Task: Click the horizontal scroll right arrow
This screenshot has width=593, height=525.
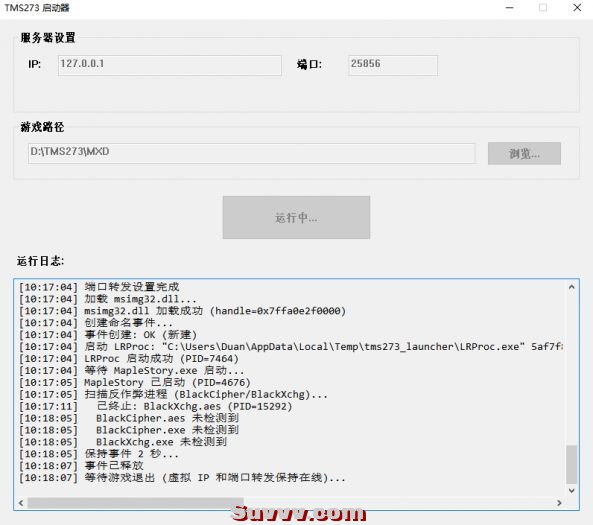Action: coord(559,503)
